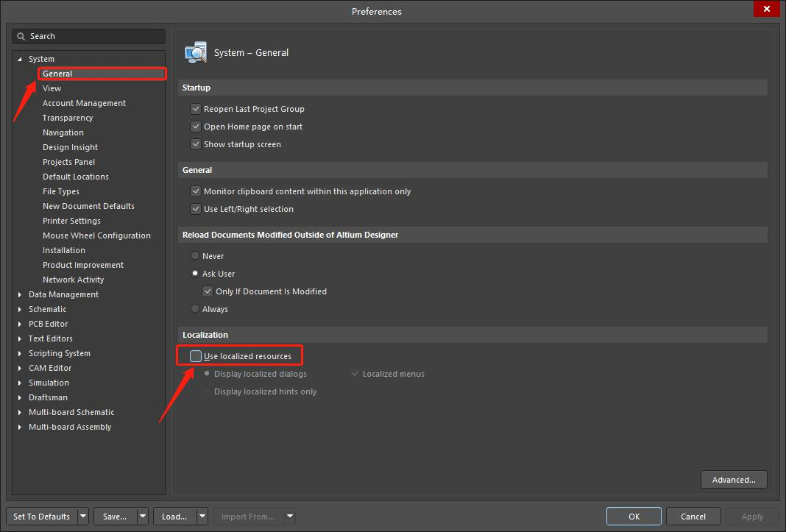
Task: Go to Mouse Wheel Configuration page
Action: click(x=96, y=235)
